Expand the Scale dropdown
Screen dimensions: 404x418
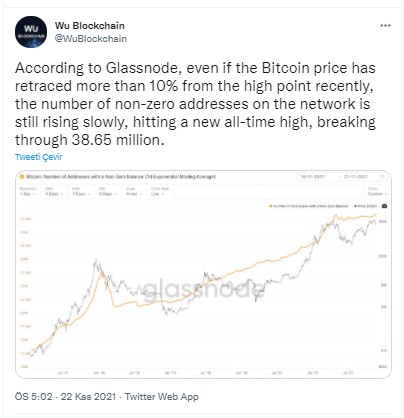pyautogui.click(x=134, y=191)
